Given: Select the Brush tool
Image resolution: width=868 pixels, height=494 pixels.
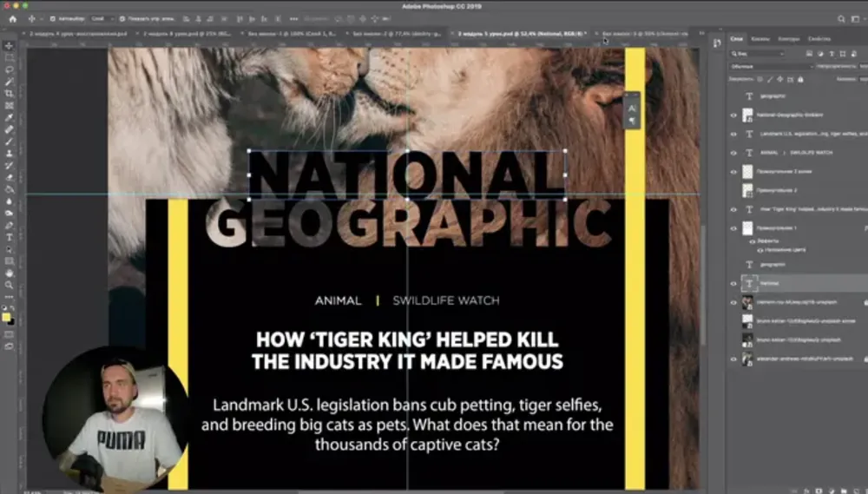Looking at the screenshot, I should [9, 142].
